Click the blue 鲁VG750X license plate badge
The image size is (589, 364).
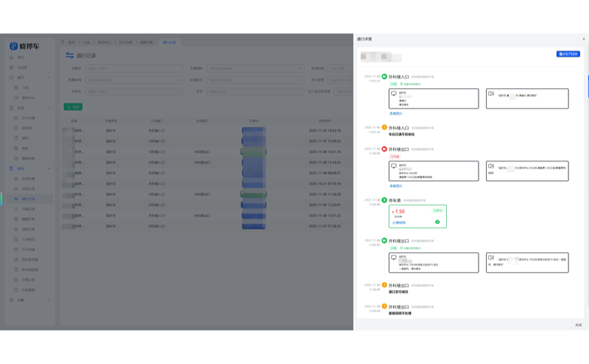[568, 54]
